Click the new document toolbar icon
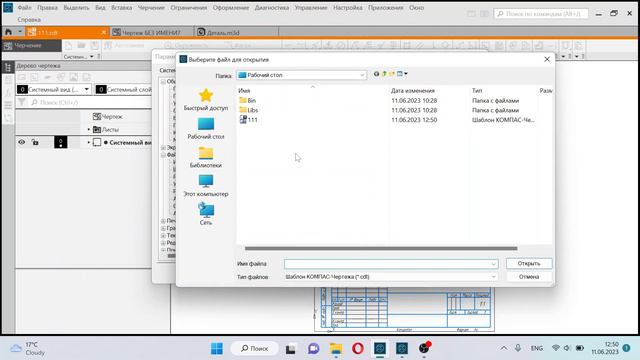 (x=69, y=45)
